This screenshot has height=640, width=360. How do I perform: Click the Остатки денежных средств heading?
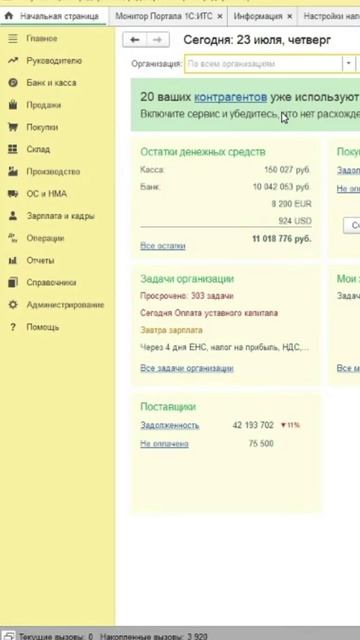[203, 152]
